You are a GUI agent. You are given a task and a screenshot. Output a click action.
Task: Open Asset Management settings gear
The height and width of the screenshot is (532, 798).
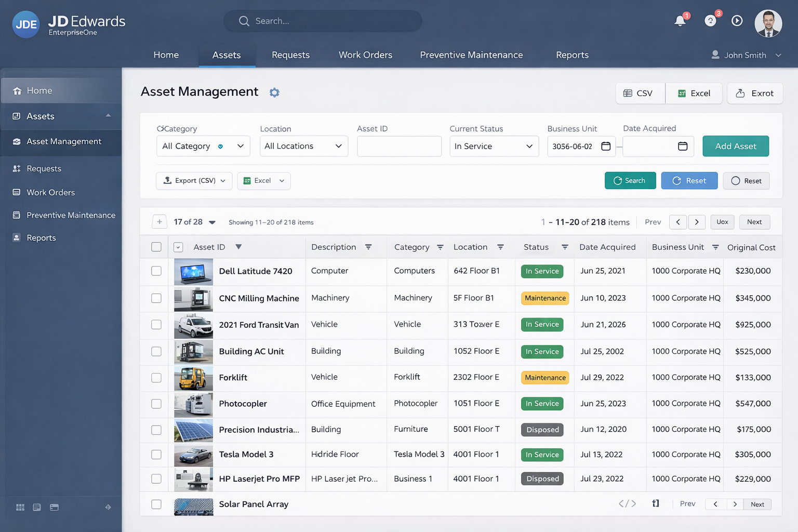coord(274,92)
